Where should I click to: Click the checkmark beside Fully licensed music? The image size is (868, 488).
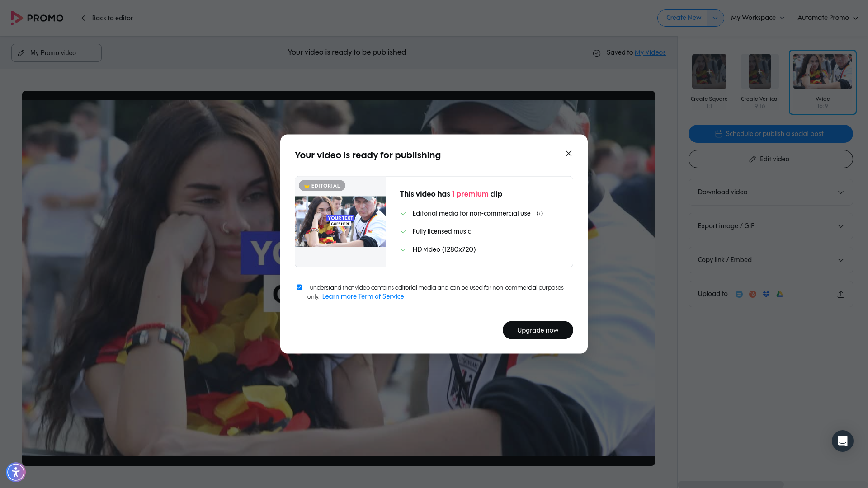404,231
